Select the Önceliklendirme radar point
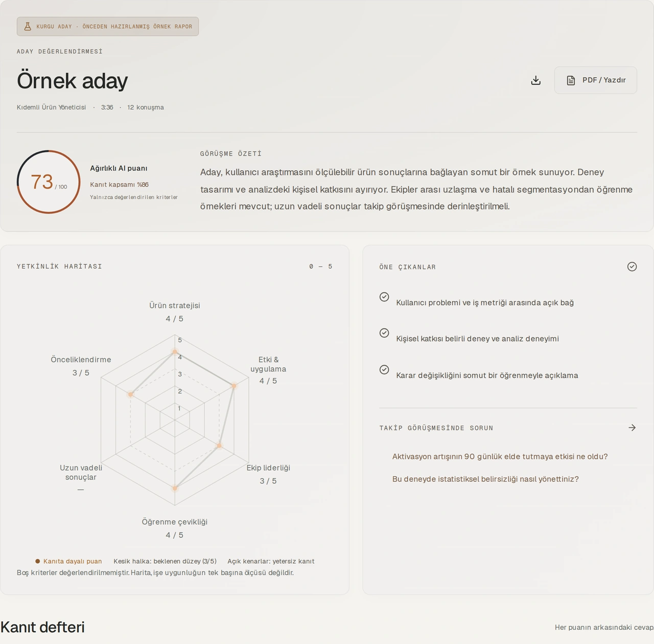Image resolution: width=654 pixels, height=644 pixels. click(x=131, y=395)
